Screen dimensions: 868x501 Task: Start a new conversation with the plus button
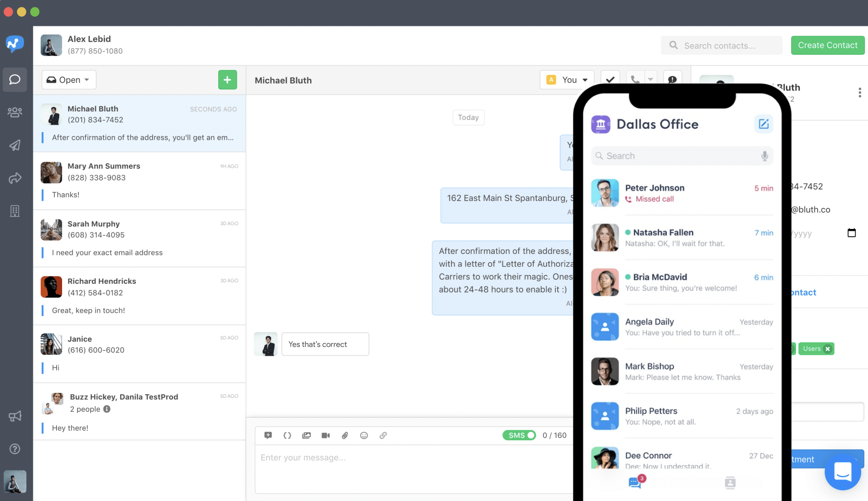coord(227,79)
